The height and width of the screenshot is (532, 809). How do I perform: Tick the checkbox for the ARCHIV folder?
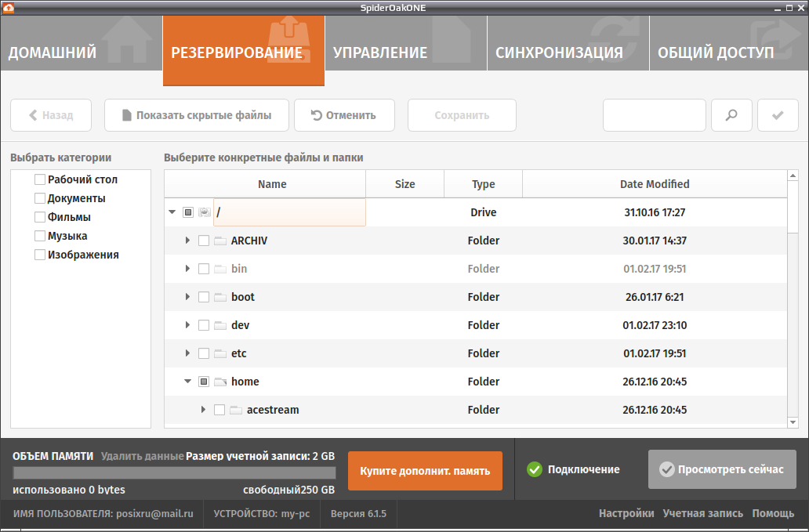click(x=204, y=241)
